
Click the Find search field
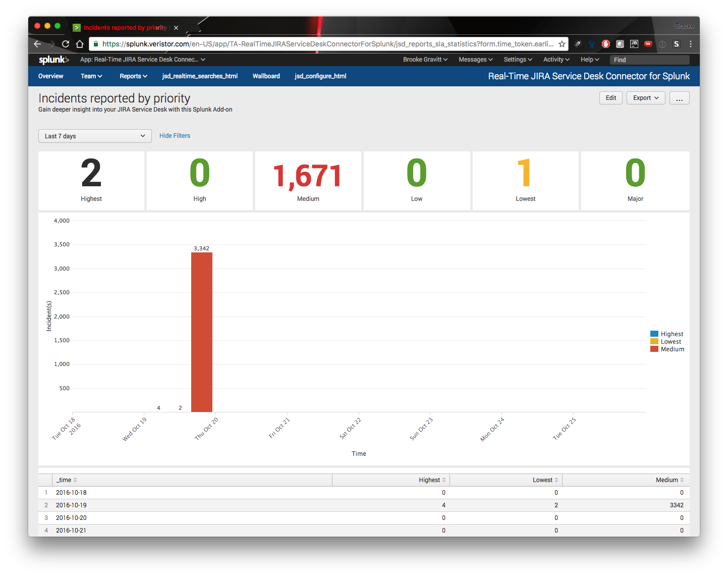click(x=650, y=60)
